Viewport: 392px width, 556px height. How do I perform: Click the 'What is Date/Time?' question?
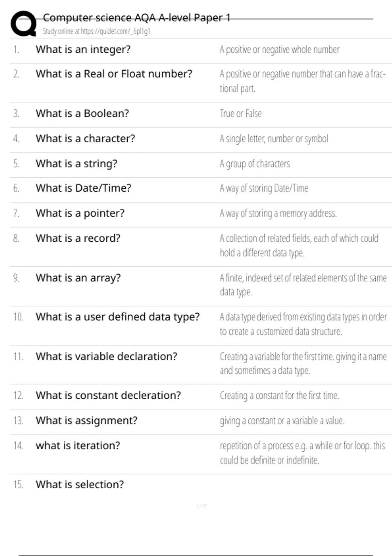tap(84, 188)
